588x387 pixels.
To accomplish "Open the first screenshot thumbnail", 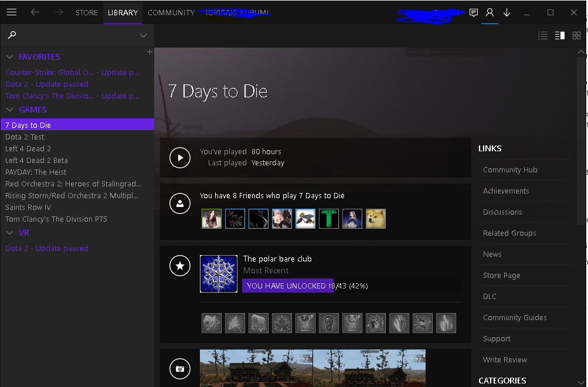I will (256, 368).
